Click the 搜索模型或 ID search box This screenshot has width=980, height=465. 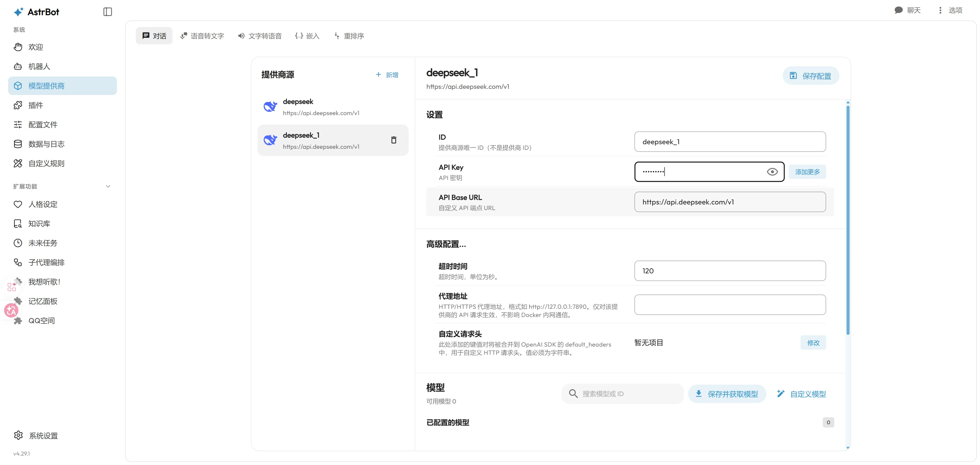click(x=622, y=394)
